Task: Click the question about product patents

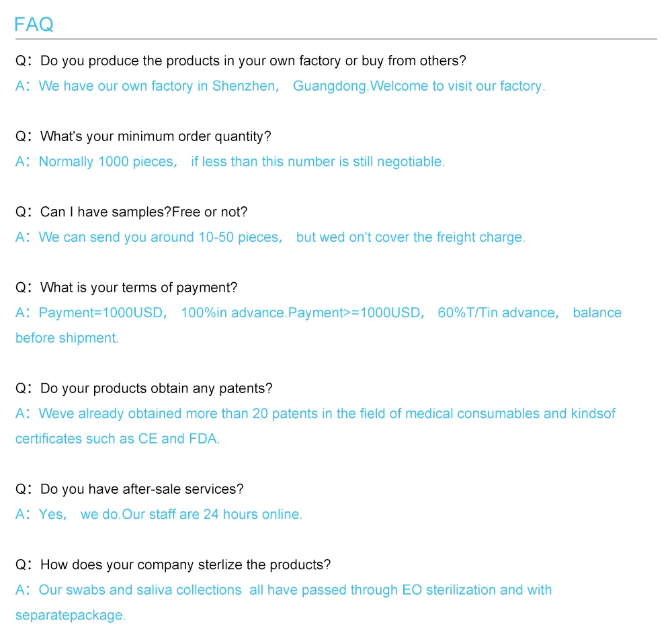Action: tap(144, 388)
